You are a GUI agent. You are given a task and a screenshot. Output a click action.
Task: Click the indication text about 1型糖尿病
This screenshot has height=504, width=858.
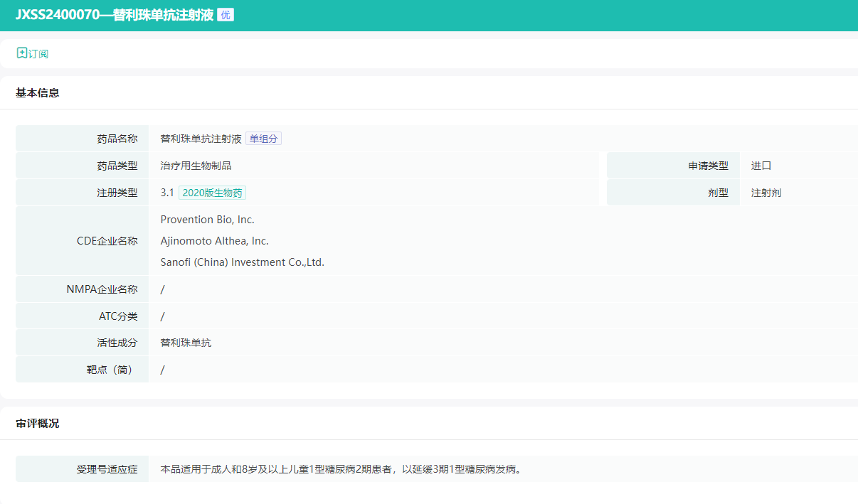(x=341, y=469)
